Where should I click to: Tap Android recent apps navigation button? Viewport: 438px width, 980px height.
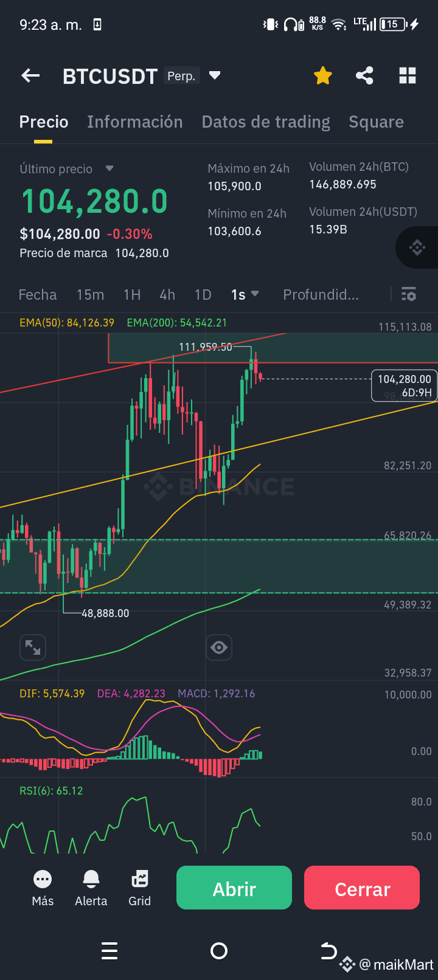point(109,951)
